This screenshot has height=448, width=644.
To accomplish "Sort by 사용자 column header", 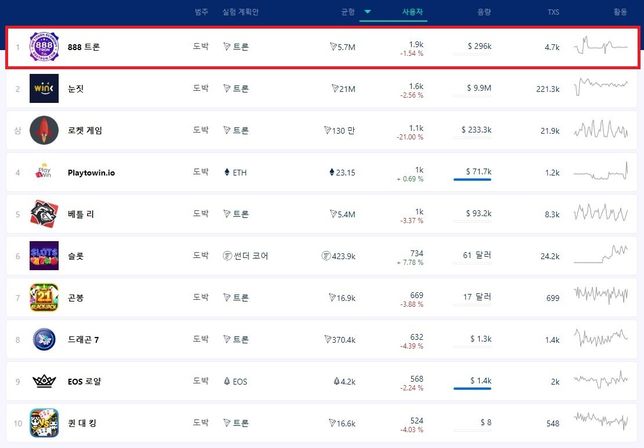I will (x=412, y=13).
